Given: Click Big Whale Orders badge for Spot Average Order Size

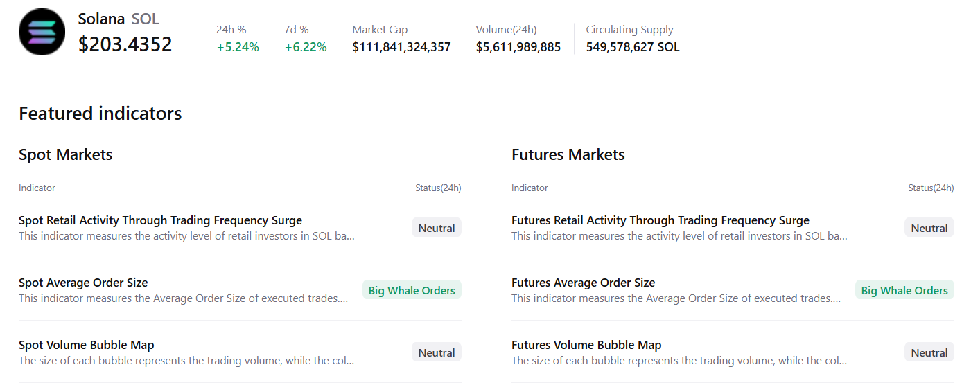Looking at the screenshot, I should (x=412, y=290).
